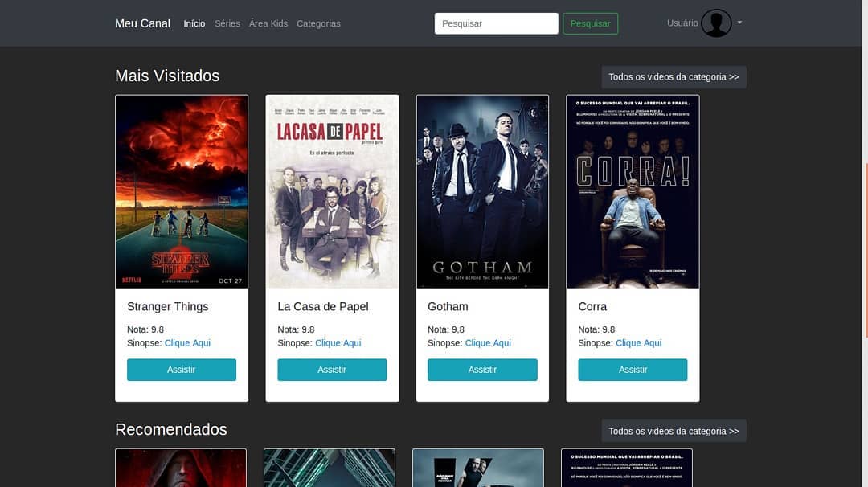Open all videos of Recomendados category
The height and width of the screenshot is (487, 868).
tap(674, 431)
